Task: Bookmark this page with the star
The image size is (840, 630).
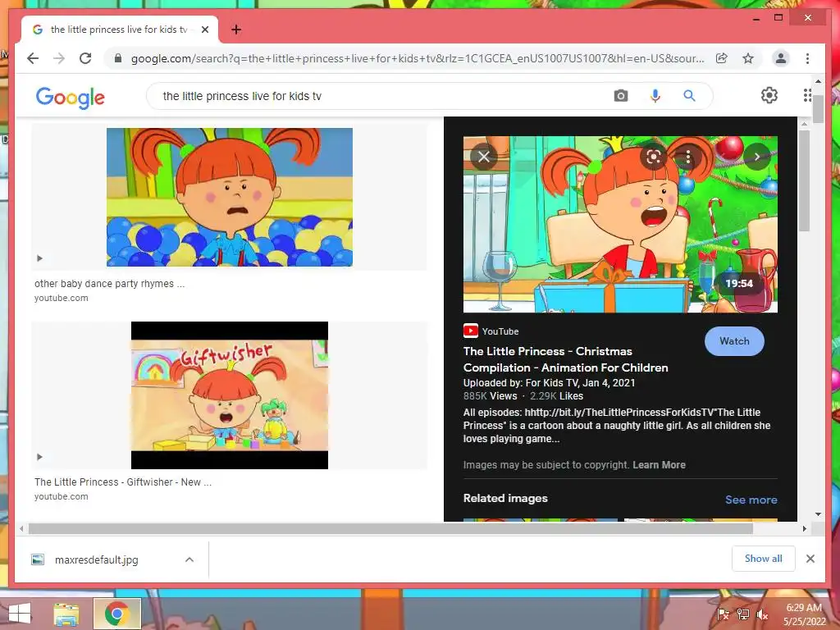Action: pos(748,58)
